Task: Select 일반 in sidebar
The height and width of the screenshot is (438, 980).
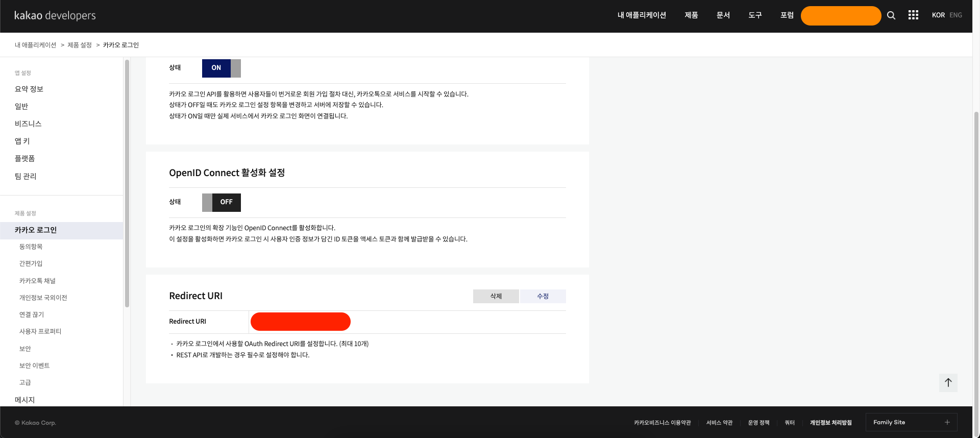Action: click(x=21, y=106)
